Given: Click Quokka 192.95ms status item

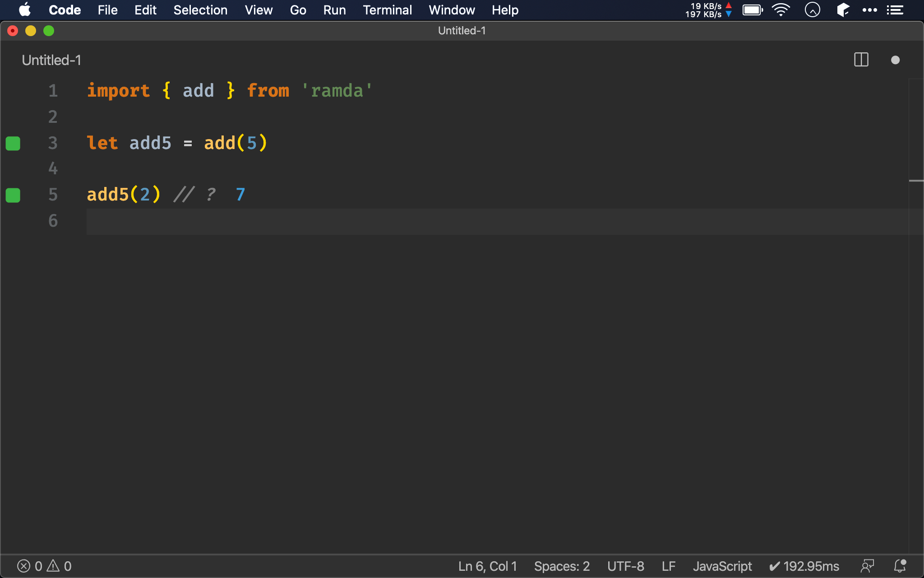Looking at the screenshot, I should pyautogui.click(x=804, y=566).
